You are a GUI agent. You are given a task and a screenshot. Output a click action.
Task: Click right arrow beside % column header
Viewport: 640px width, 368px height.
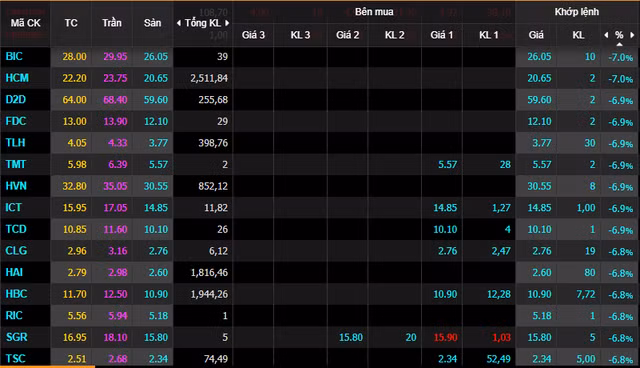tap(632, 35)
